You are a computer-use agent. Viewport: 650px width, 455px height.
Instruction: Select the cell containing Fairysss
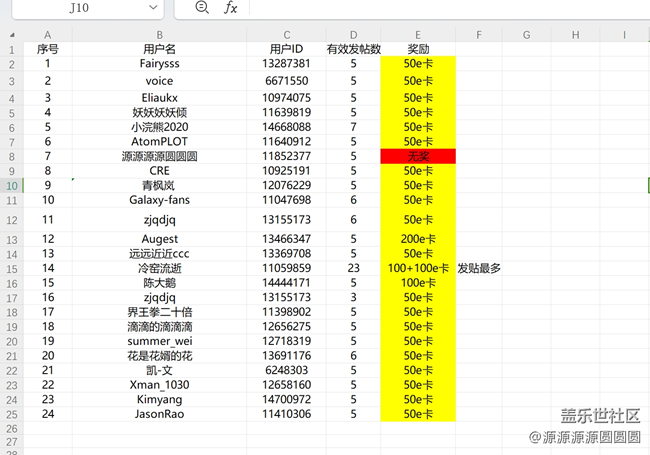[159, 63]
